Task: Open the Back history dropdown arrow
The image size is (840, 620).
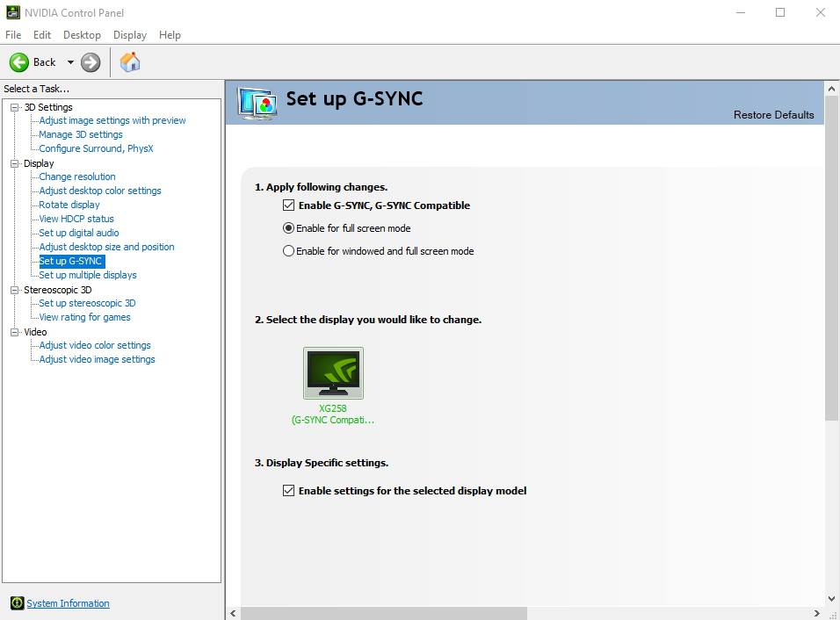Action: [x=70, y=62]
